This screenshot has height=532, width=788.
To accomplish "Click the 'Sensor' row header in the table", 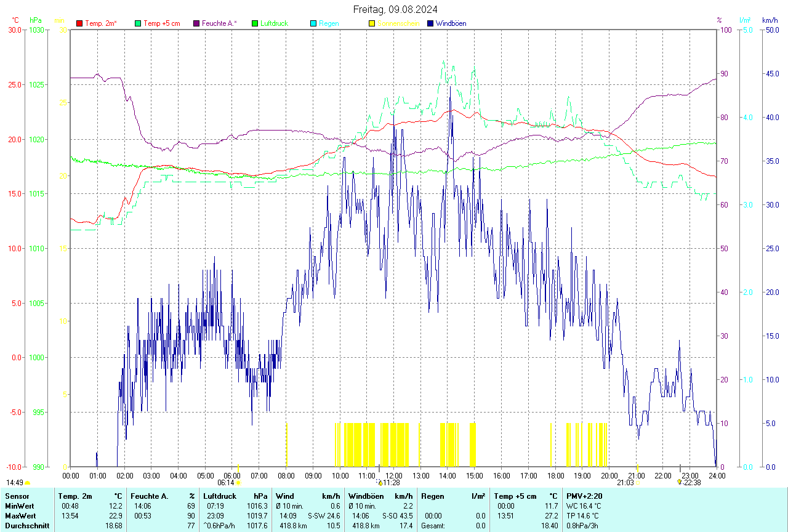I will tap(16, 496).
